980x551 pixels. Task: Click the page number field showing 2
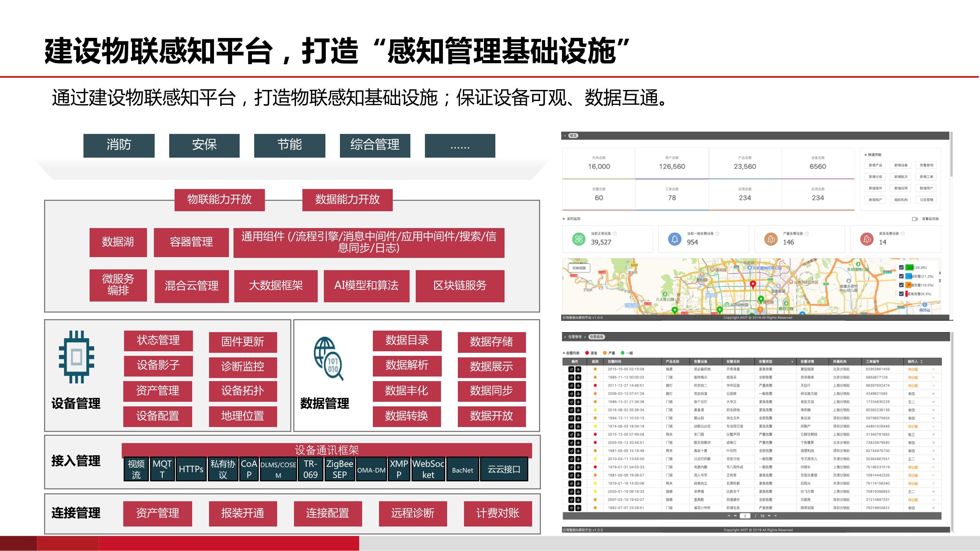[x=745, y=516]
